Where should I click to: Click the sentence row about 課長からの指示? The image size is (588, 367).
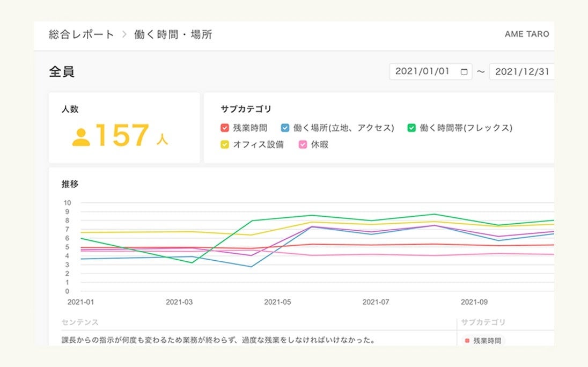click(218, 340)
